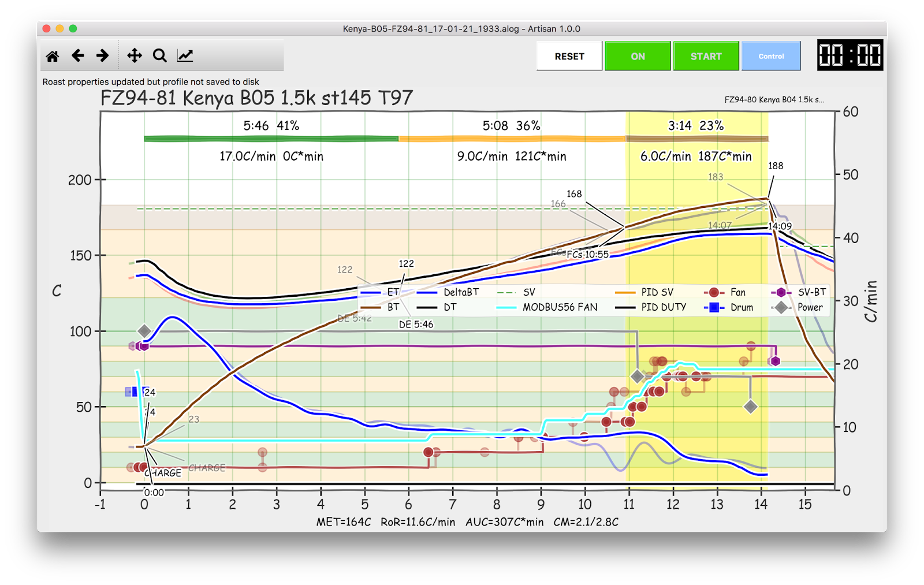This screenshot has height=585, width=924.
Task: Click the Drum legend entry
Action: coord(729,307)
